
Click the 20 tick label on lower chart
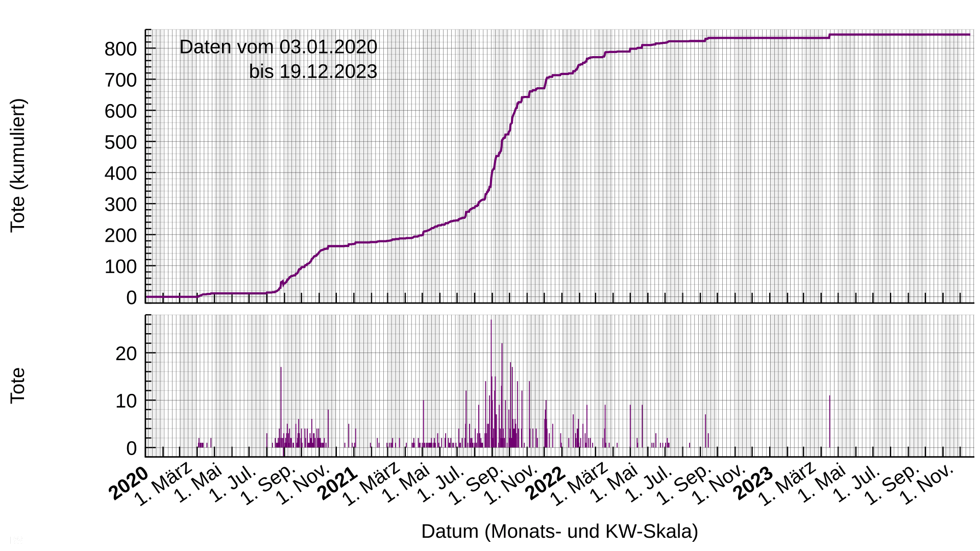126,354
